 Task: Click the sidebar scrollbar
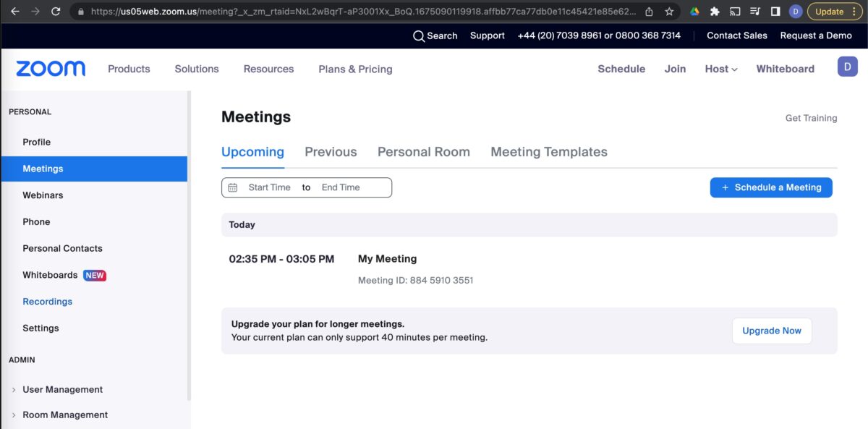pyautogui.click(x=189, y=246)
